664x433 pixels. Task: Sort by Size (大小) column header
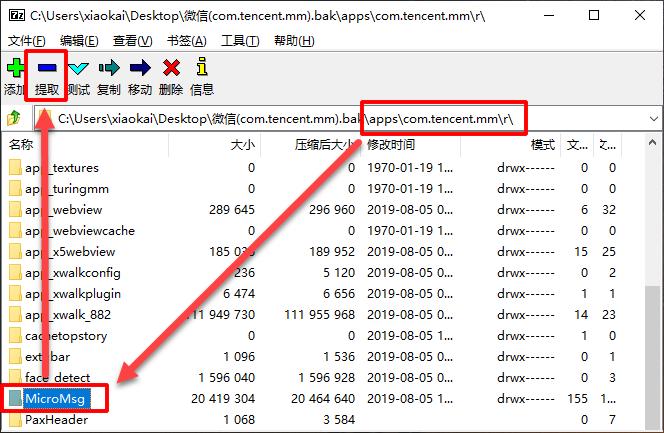pyautogui.click(x=215, y=145)
